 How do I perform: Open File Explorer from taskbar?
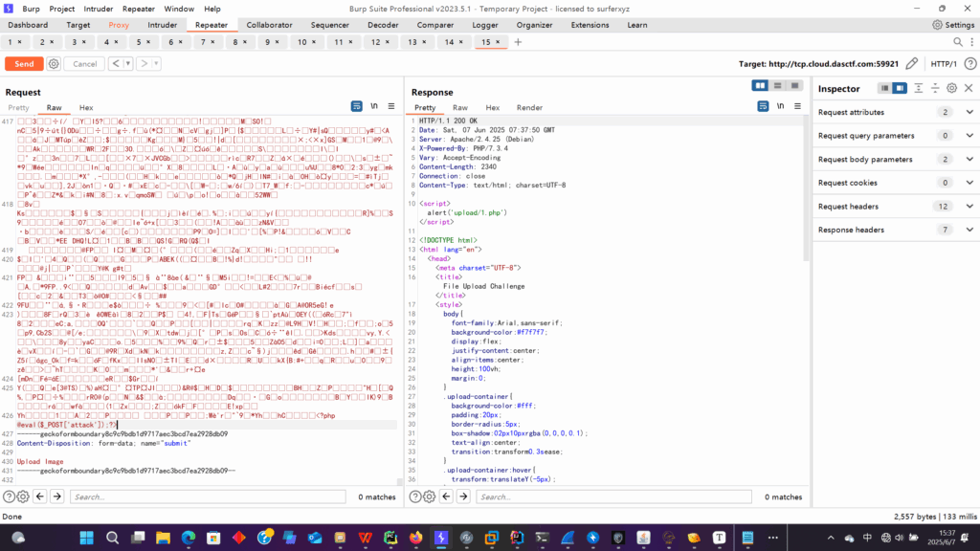[163, 538]
